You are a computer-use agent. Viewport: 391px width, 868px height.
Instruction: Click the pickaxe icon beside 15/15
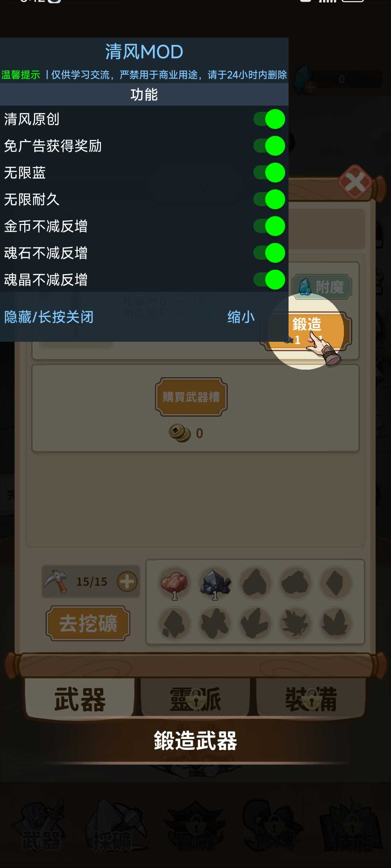[x=55, y=581]
